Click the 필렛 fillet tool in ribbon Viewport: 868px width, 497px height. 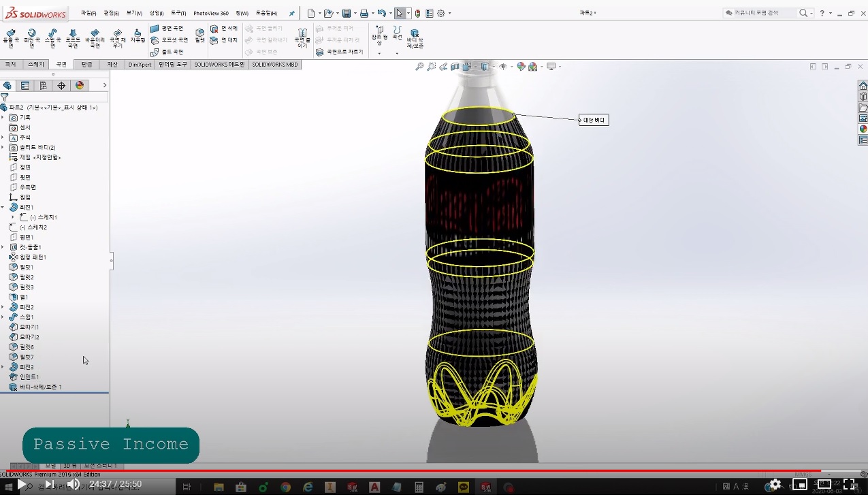click(x=199, y=35)
